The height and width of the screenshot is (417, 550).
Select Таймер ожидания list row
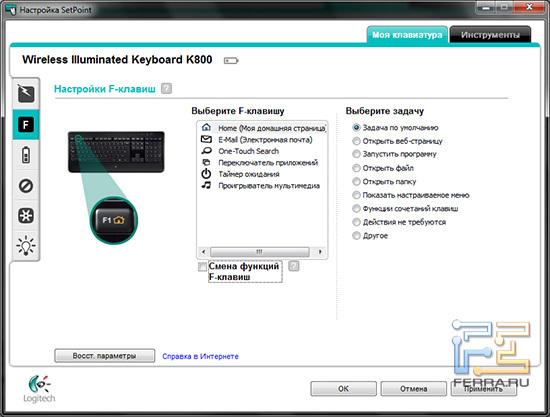click(x=263, y=174)
